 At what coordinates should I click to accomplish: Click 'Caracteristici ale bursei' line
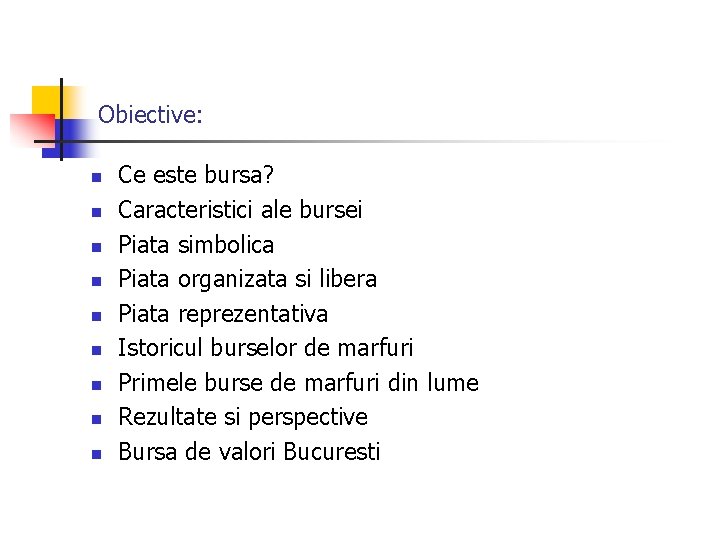(x=240, y=210)
